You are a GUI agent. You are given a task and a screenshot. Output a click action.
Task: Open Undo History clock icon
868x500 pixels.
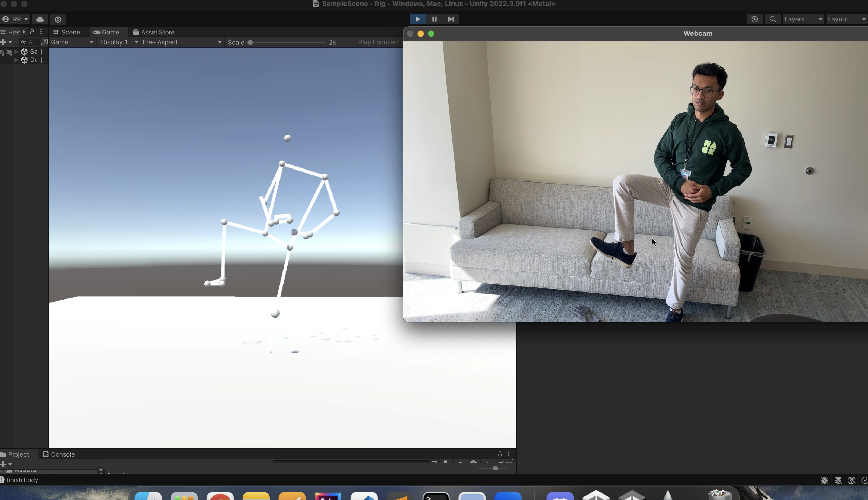click(x=754, y=19)
